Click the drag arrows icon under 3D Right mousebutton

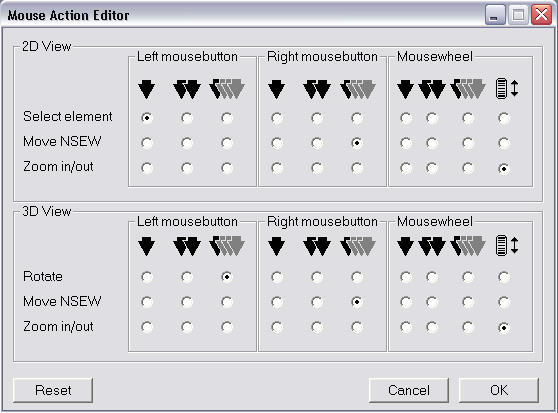(358, 246)
